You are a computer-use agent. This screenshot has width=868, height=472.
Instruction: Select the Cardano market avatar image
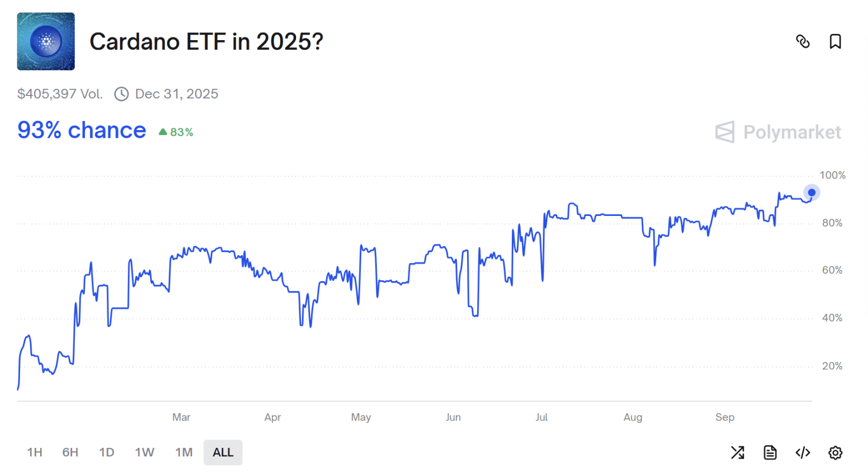(45, 42)
